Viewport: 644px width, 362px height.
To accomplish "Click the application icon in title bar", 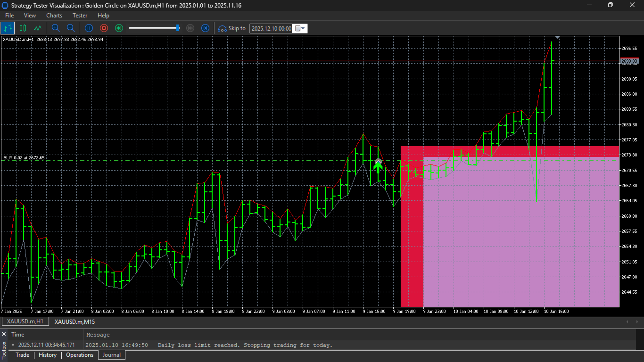I will tap(5, 5).
